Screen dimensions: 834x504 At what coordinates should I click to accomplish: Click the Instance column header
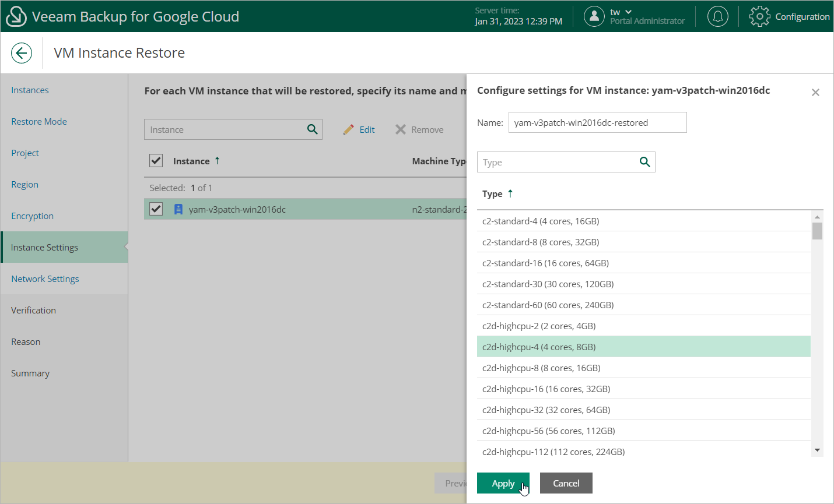(x=191, y=161)
